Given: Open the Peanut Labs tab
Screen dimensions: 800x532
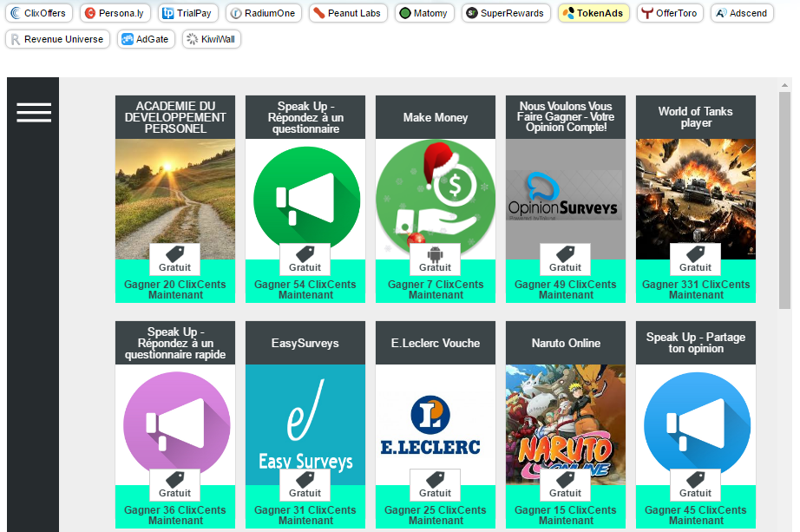Looking at the screenshot, I should pos(348,13).
